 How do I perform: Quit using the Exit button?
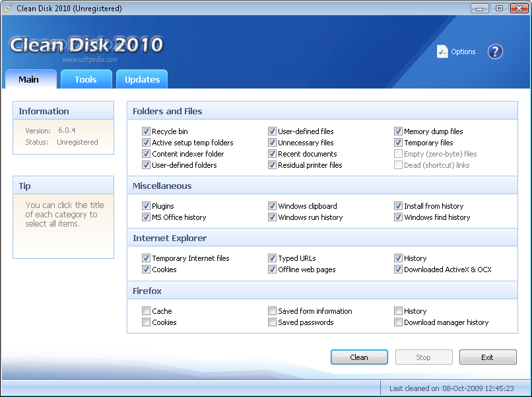(x=488, y=357)
